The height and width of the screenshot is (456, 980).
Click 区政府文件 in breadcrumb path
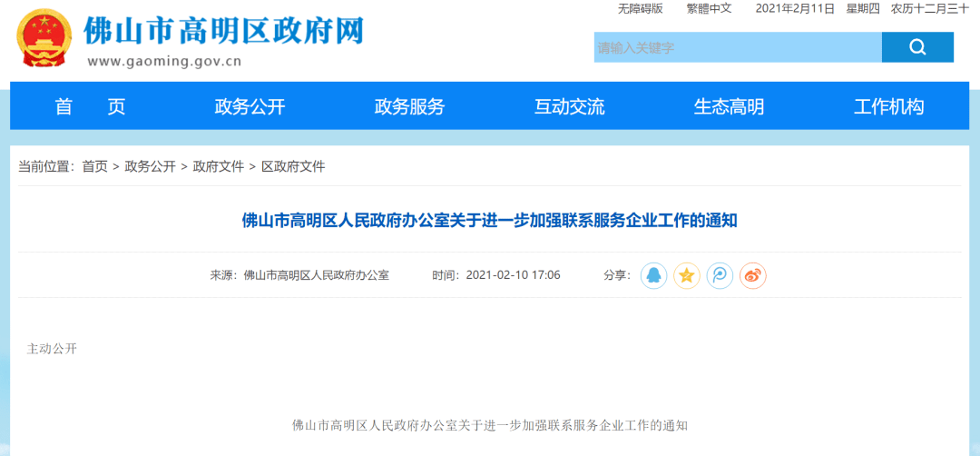[293, 166]
